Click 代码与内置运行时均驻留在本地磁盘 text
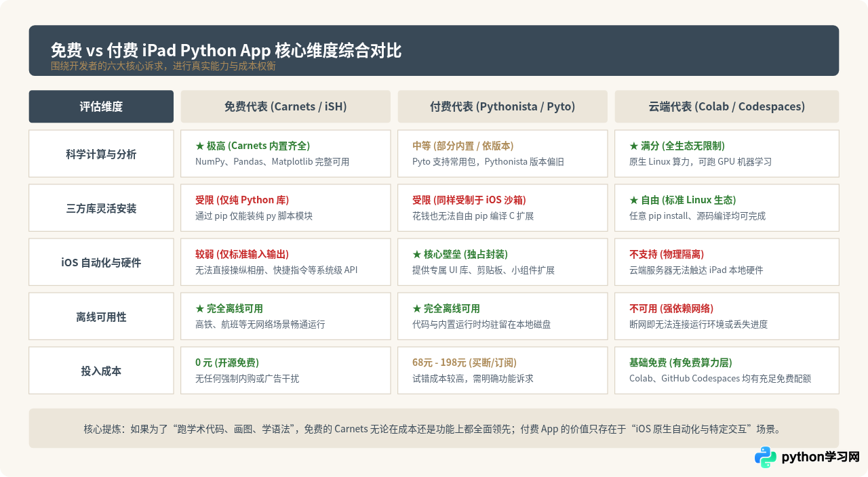 481,325
